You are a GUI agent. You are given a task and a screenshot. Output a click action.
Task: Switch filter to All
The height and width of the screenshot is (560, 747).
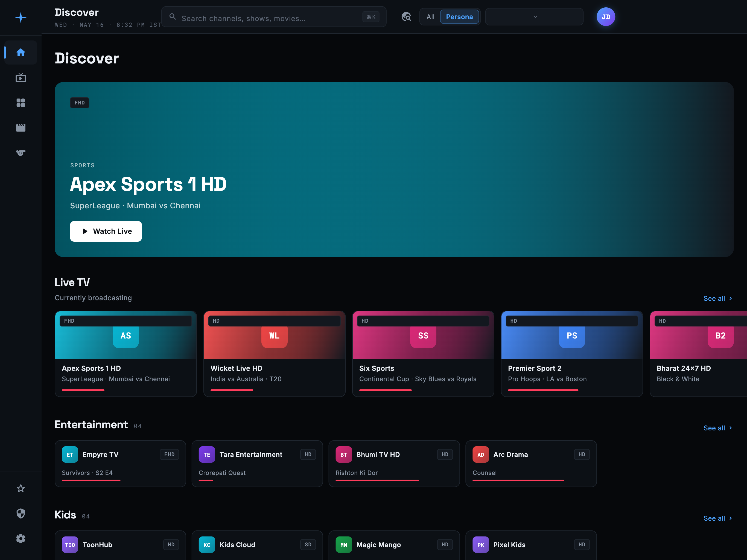coord(430,17)
